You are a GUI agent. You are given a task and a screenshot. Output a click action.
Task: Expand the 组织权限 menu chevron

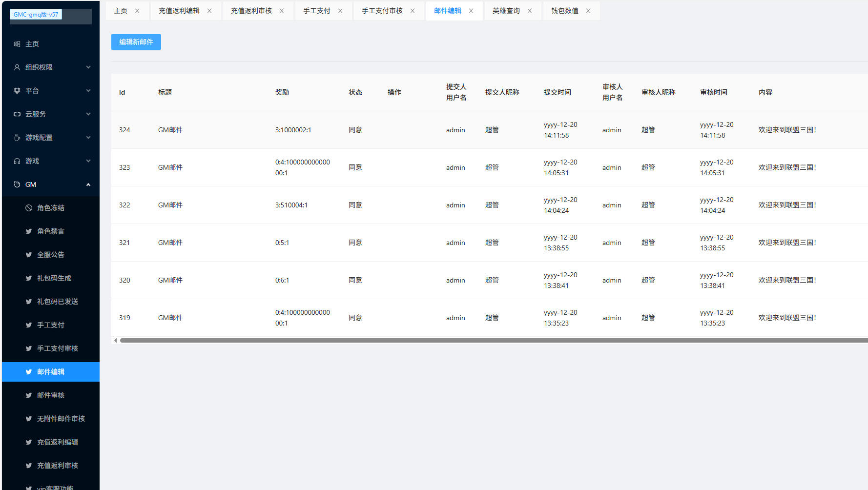[x=88, y=67]
